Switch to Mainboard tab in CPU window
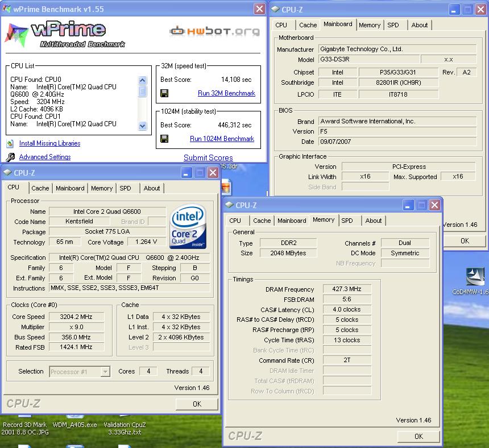 tap(70, 188)
